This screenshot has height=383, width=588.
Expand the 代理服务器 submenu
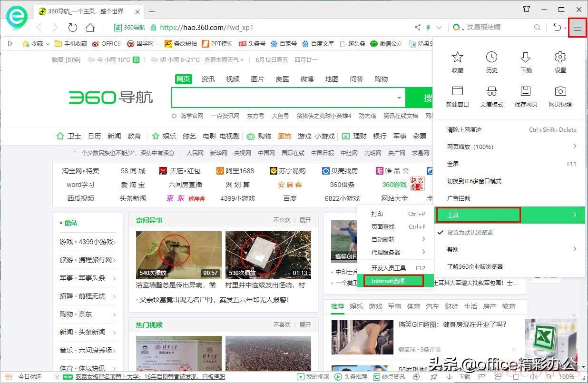396,252
